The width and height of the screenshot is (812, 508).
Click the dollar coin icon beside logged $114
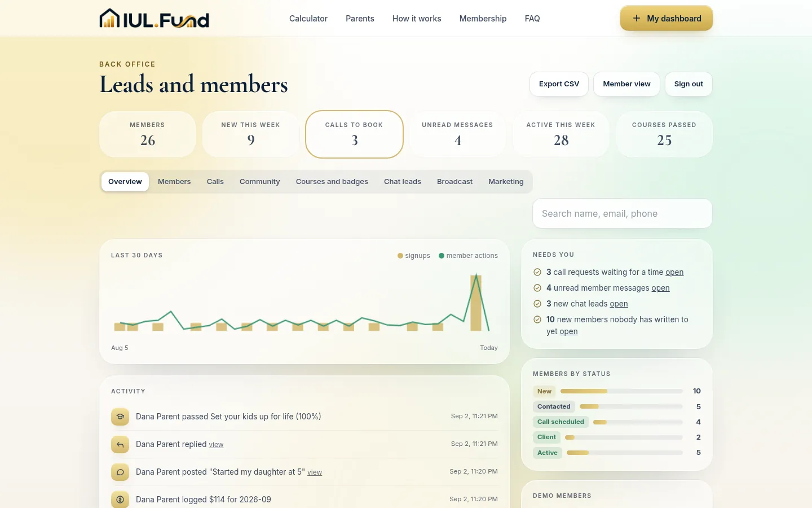[120, 500]
